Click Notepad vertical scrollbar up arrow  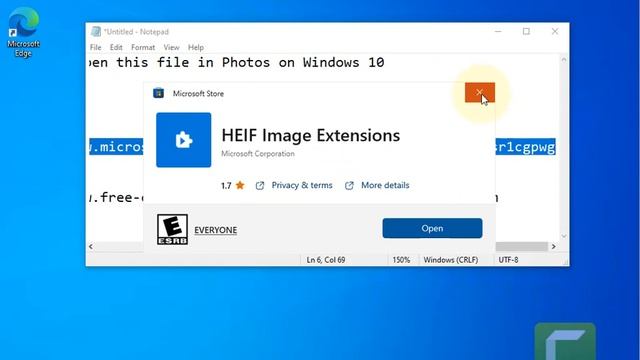pyautogui.click(x=564, y=60)
